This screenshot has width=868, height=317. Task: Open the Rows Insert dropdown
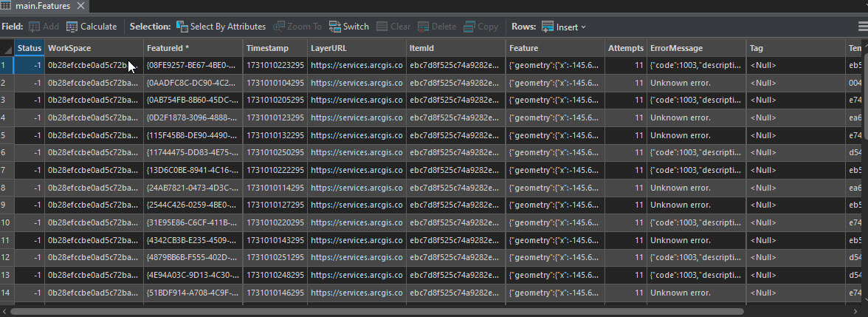coord(564,27)
